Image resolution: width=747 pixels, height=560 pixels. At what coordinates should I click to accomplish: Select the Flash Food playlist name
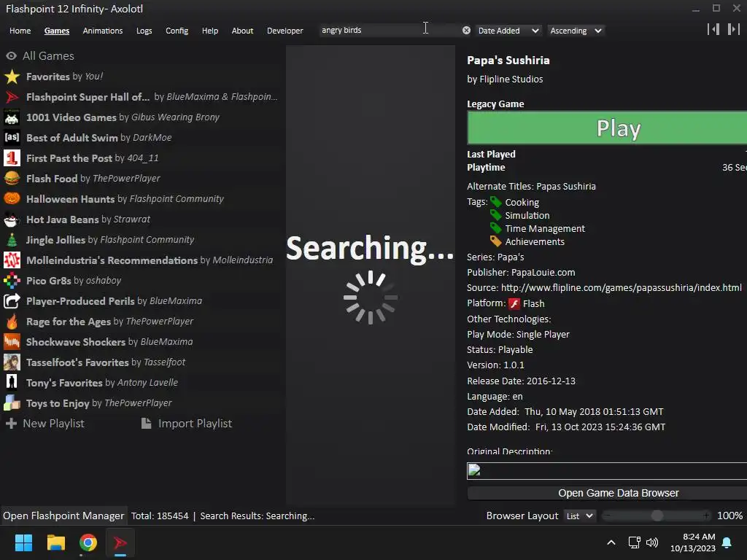pyautogui.click(x=52, y=179)
